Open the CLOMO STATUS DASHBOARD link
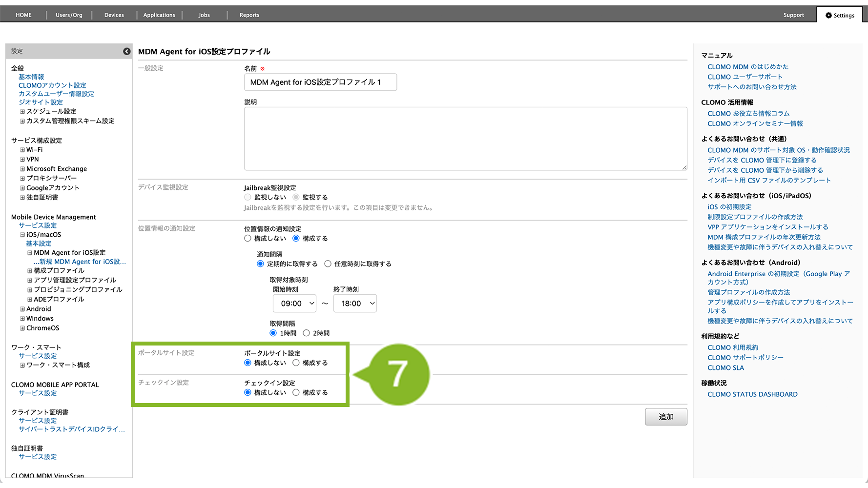 (752, 394)
